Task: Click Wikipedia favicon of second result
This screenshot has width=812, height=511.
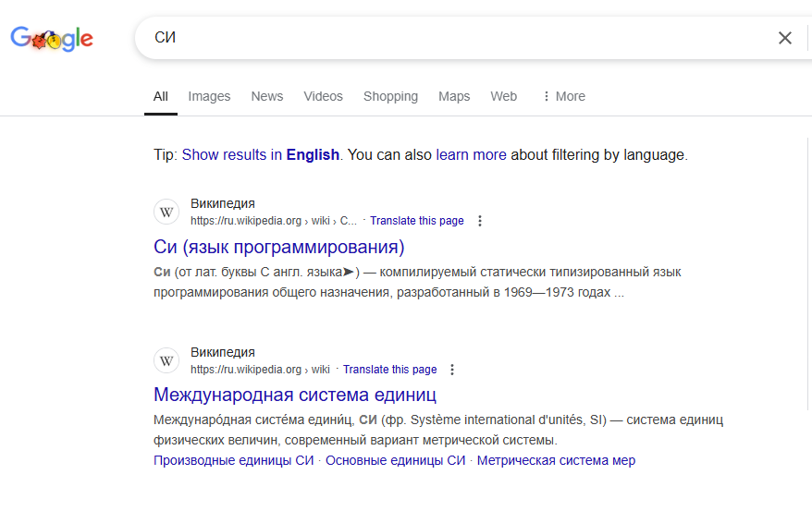Action: [x=166, y=361]
